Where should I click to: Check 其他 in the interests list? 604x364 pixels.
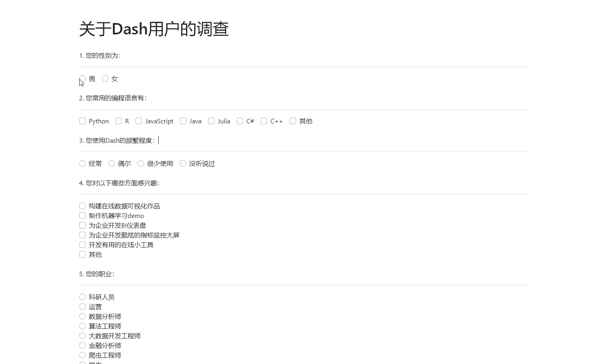click(x=83, y=254)
